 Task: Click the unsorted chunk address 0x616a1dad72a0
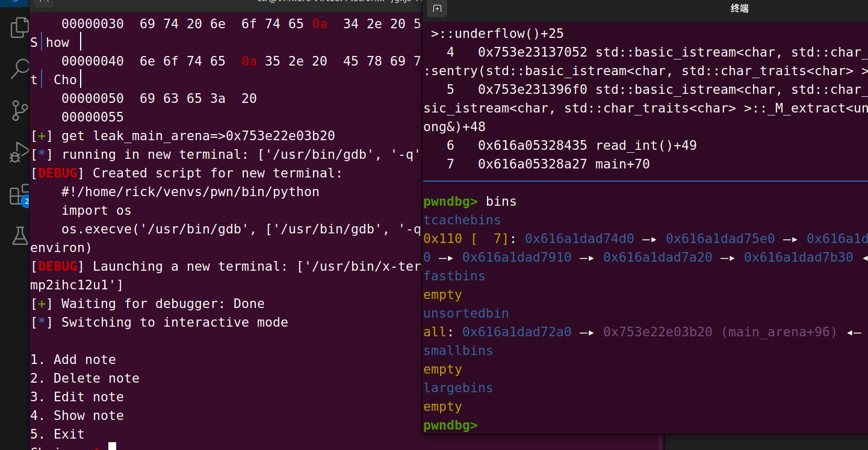tap(516, 332)
